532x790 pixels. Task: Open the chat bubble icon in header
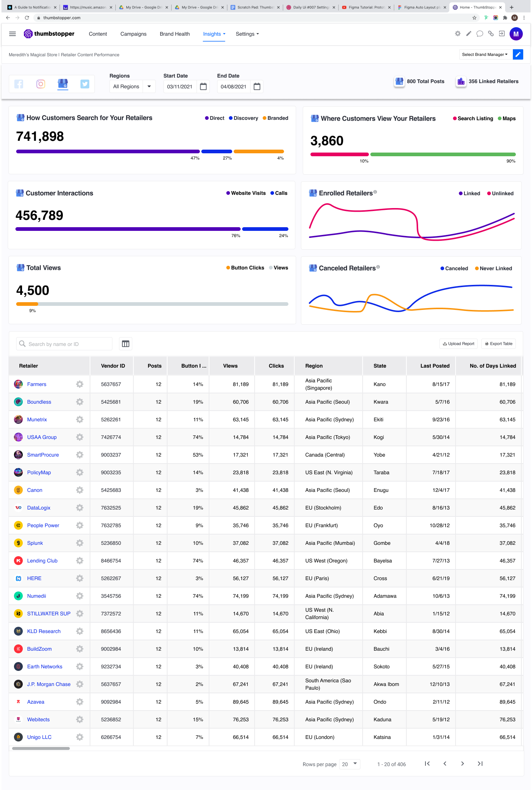coord(479,34)
